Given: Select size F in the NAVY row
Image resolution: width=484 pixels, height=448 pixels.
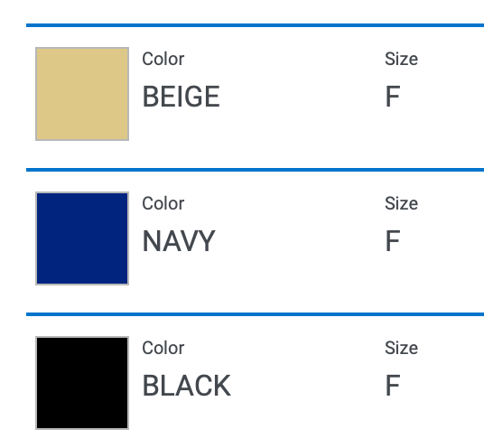Looking at the screenshot, I should click(393, 241).
